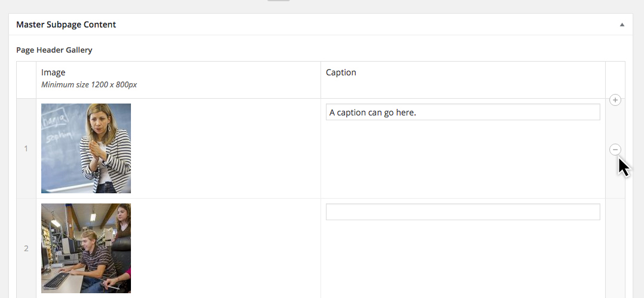644x298 pixels.
Task: Edit caption field reading 'A caption can go here.'
Action: click(463, 112)
